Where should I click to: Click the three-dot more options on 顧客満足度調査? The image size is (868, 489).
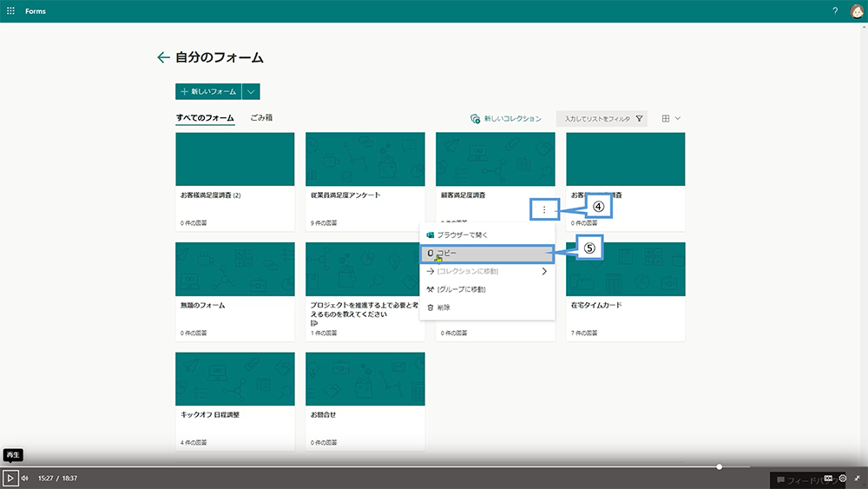click(544, 209)
